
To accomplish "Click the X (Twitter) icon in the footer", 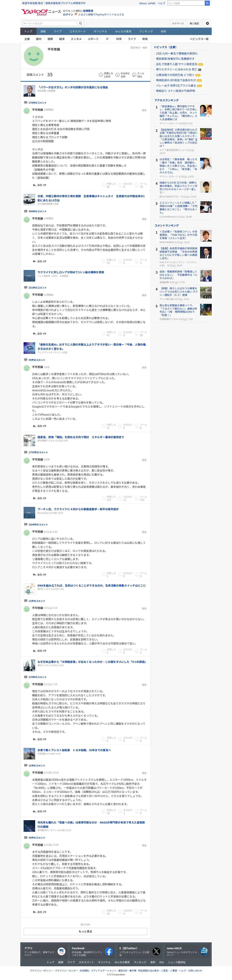I will tap(156, 951).
